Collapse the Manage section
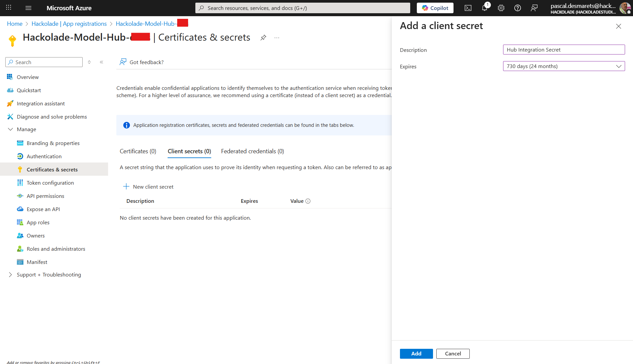The height and width of the screenshot is (364, 633). click(10, 129)
